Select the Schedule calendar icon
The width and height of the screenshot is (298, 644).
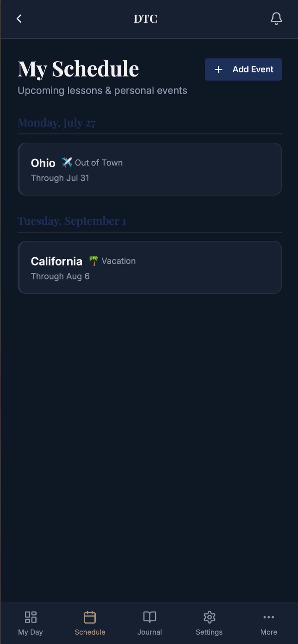(90, 617)
